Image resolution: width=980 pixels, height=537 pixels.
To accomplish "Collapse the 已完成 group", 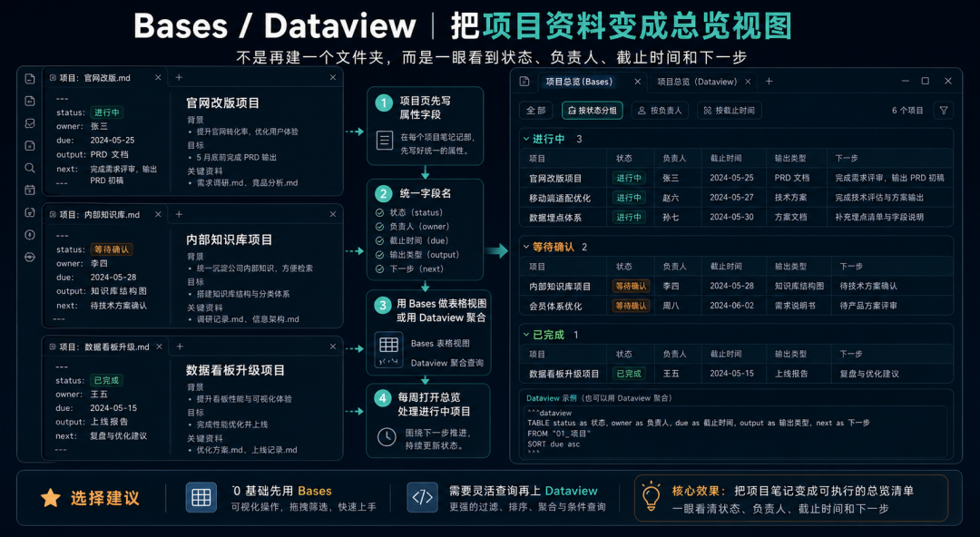I will coord(526,335).
